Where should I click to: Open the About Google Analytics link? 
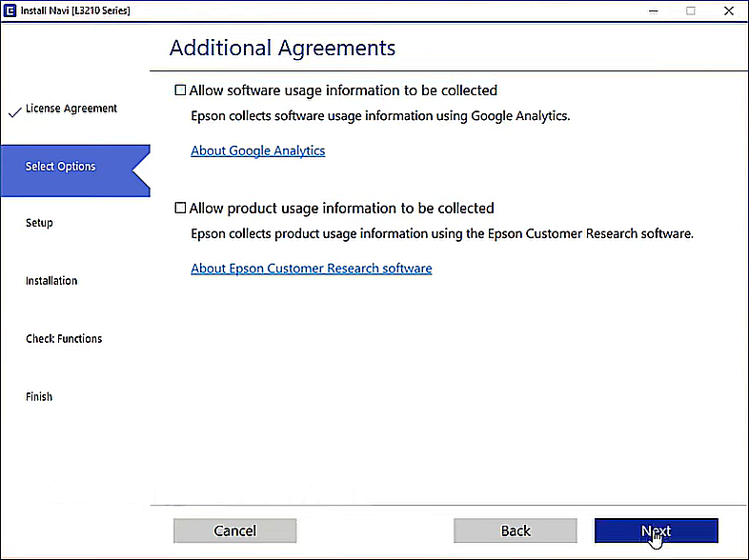(257, 150)
